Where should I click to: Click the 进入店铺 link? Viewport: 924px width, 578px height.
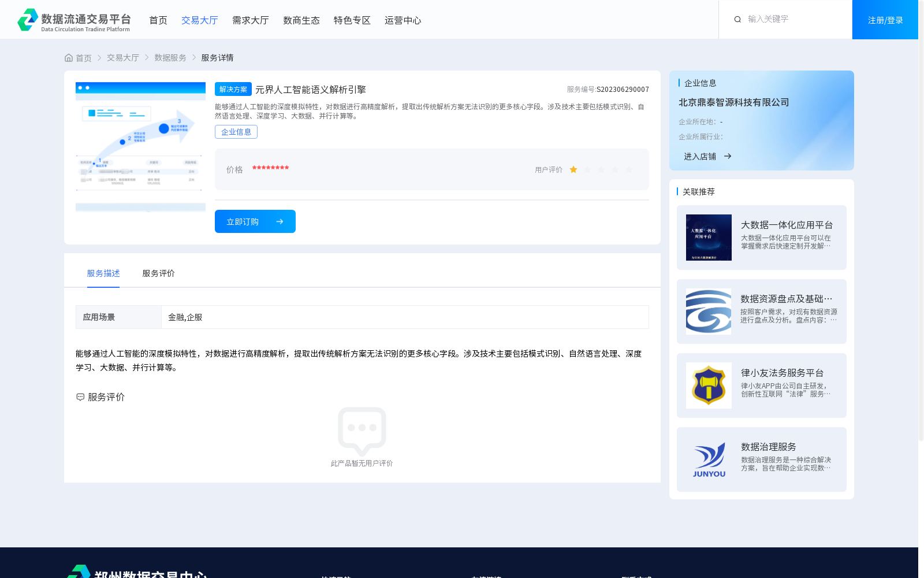[700, 156]
